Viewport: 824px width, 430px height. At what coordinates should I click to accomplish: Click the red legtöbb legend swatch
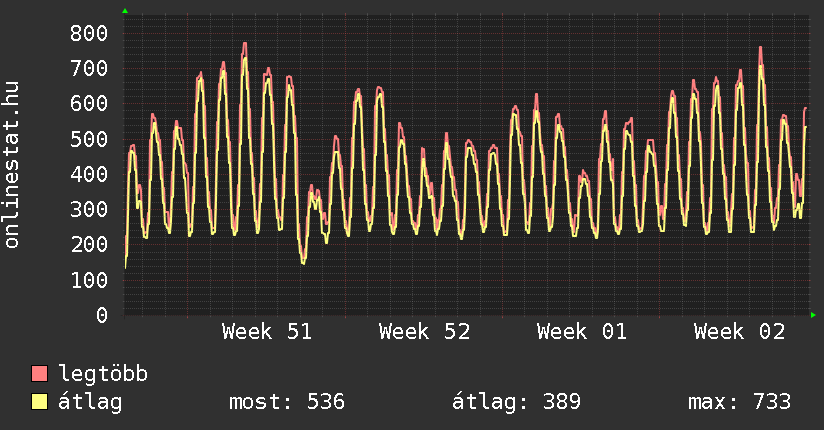pos(39,374)
